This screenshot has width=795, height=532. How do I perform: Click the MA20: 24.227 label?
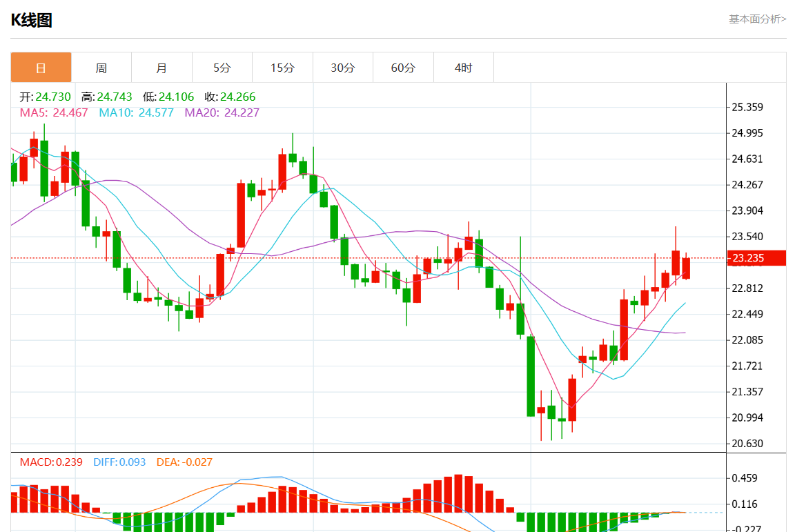point(222,112)
